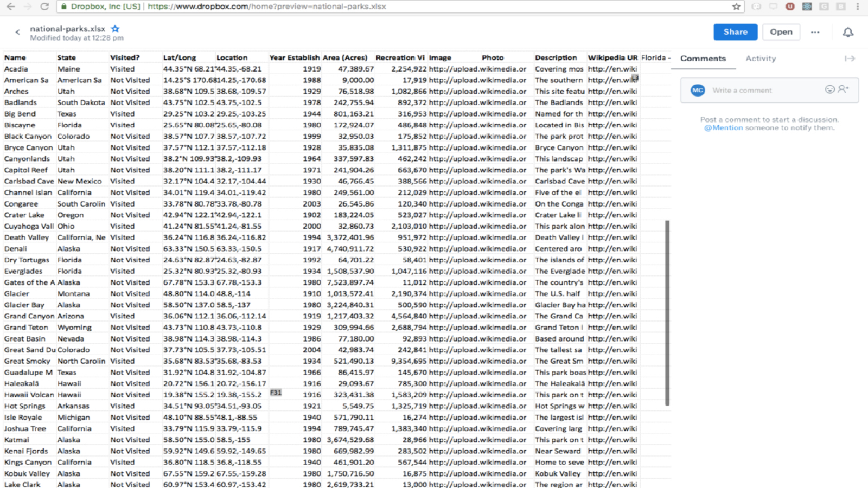Open the B browser extension
The height and width of the screenshot is (488, 868).
841,7
